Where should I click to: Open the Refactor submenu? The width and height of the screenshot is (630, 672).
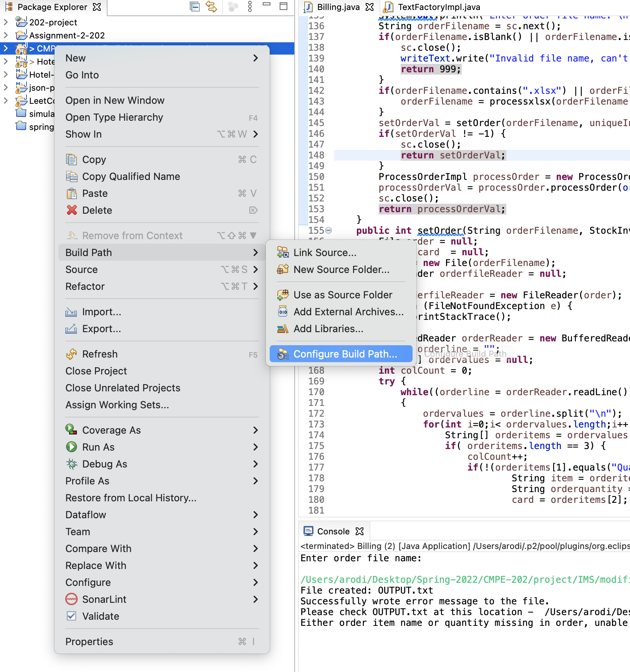162,286
